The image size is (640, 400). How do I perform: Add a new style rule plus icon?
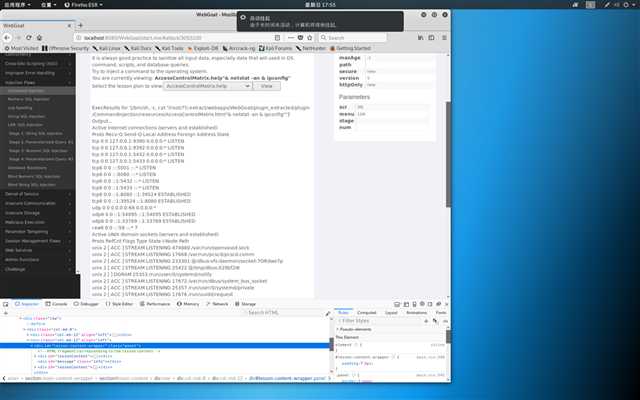pos(426,321)
